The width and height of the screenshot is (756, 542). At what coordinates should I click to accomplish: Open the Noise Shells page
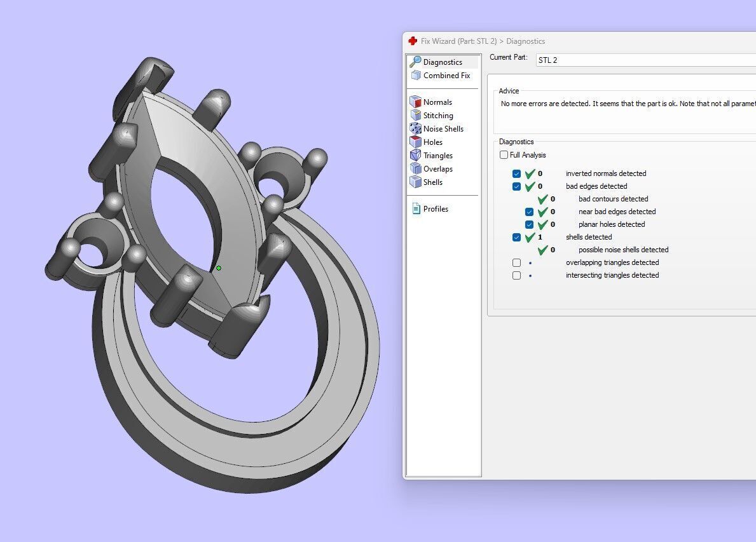443,128
